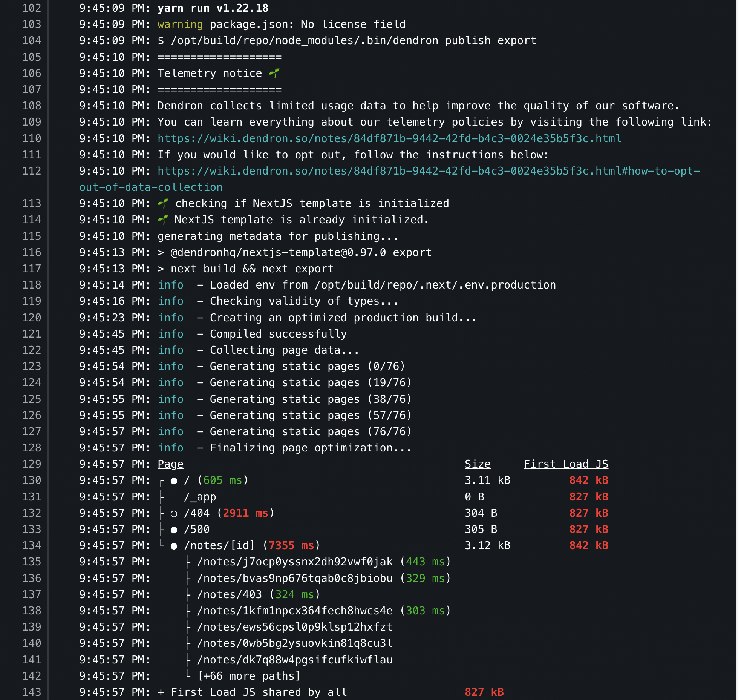Click the Size column header
The height and width of the screenshot is (700, 738).
(x=478, y=464)
